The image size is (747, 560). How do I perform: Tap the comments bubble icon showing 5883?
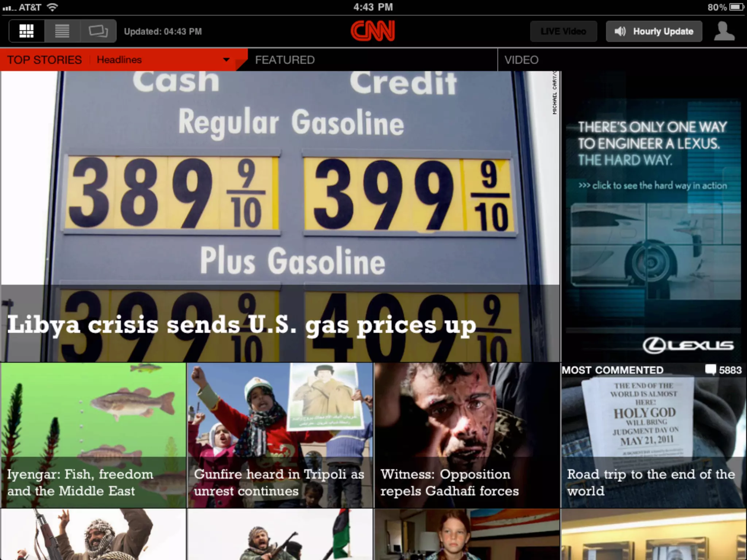(x=711, y=370)
